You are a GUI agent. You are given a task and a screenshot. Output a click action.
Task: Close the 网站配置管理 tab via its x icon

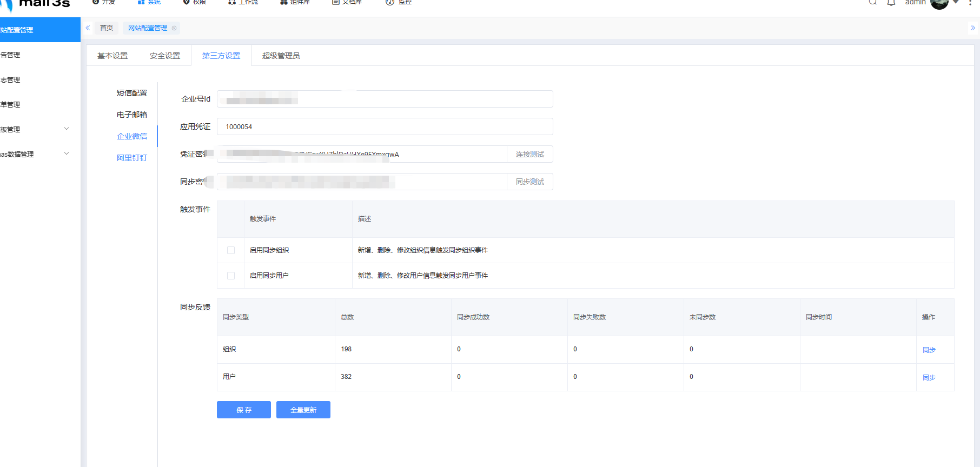point(174,28)
